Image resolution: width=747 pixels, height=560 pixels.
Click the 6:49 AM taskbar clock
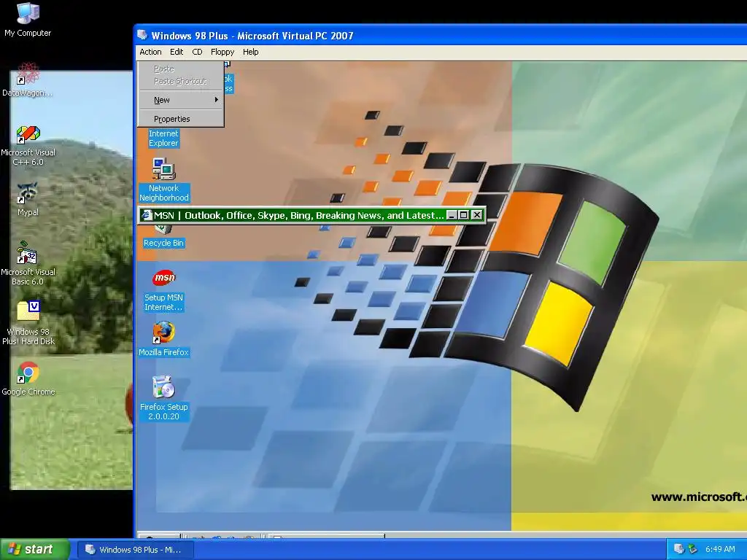point(720,549)
